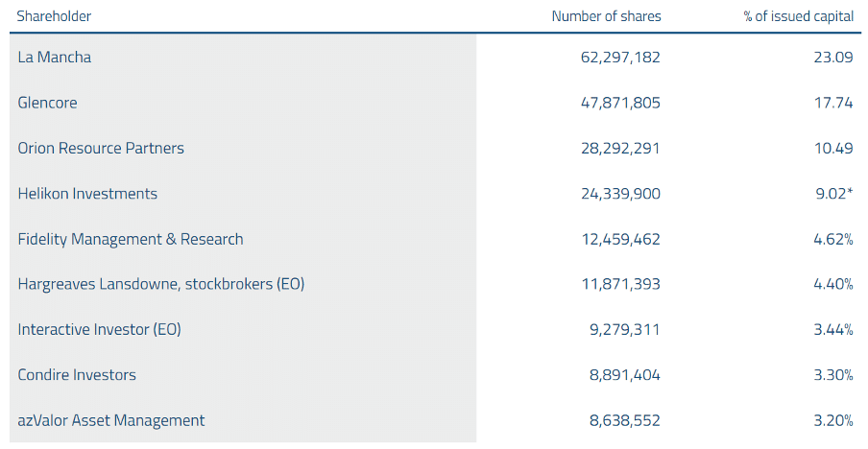This screenshot has height=449, width=868.
Task: Click the Number of shares header
Action: [x=606, y=16]
